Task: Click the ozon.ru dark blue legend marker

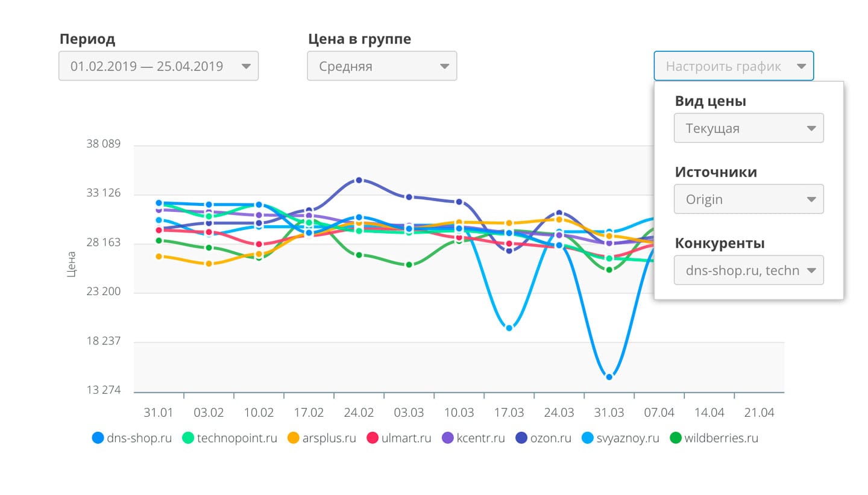Action: (521, 438)
